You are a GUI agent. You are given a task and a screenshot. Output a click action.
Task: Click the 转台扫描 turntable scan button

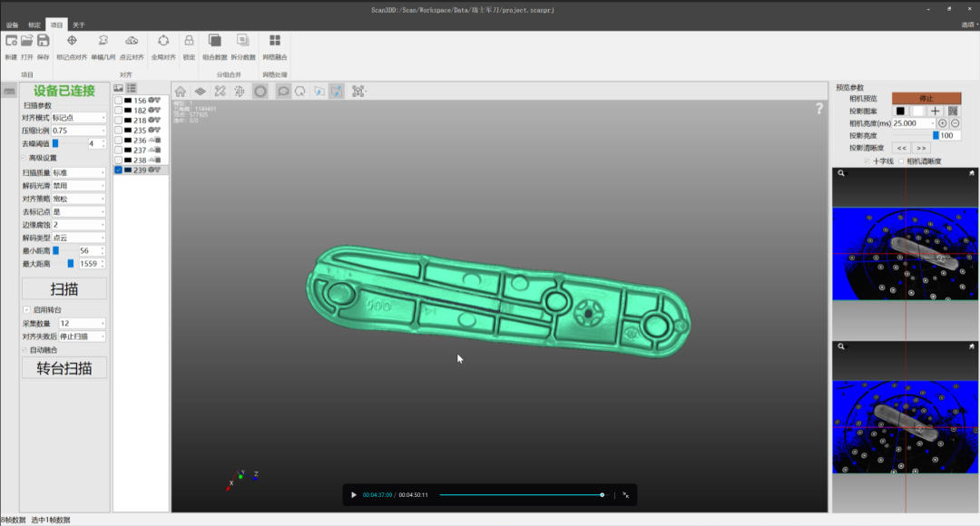(64, 367)
